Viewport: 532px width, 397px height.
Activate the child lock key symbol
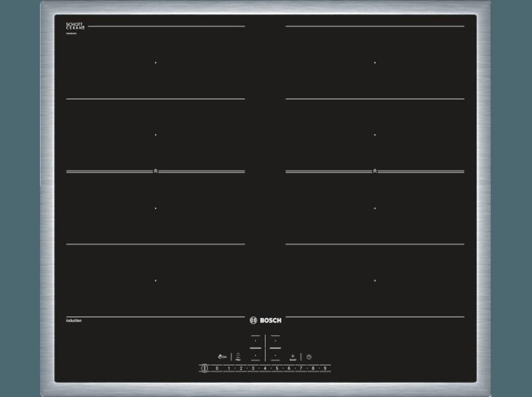point(222,356)
